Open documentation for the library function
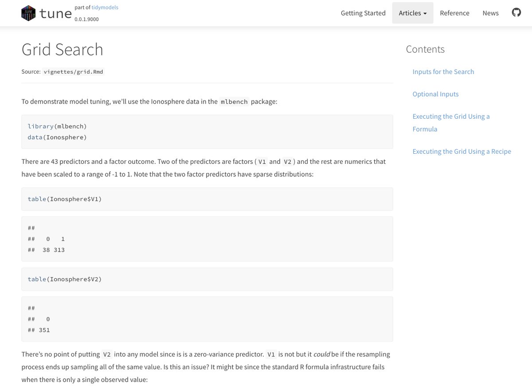 point(40,126)
